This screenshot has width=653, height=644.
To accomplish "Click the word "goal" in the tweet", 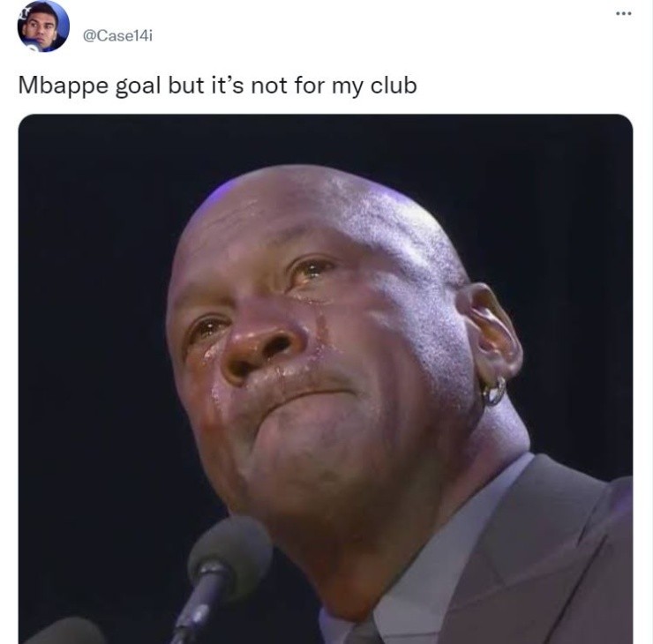I will pos(138,87).
